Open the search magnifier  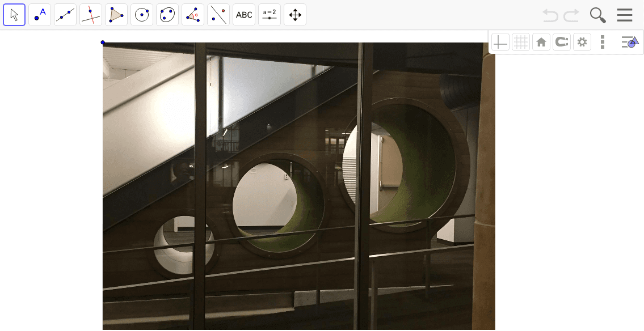(x=597, y=15)
